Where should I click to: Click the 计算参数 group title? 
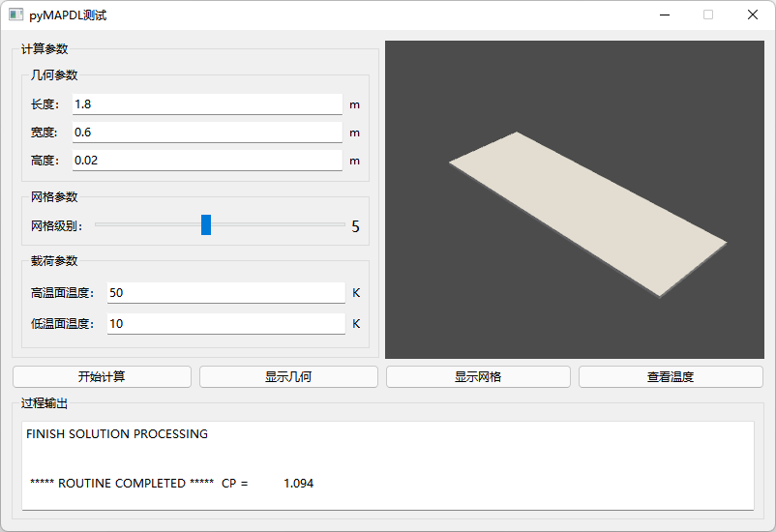45,49
